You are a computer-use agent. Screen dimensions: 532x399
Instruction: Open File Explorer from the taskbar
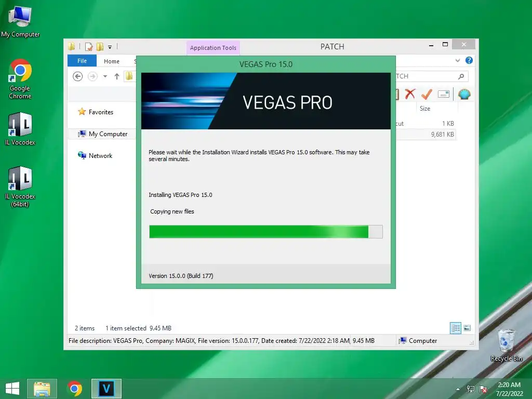(42, 389)
